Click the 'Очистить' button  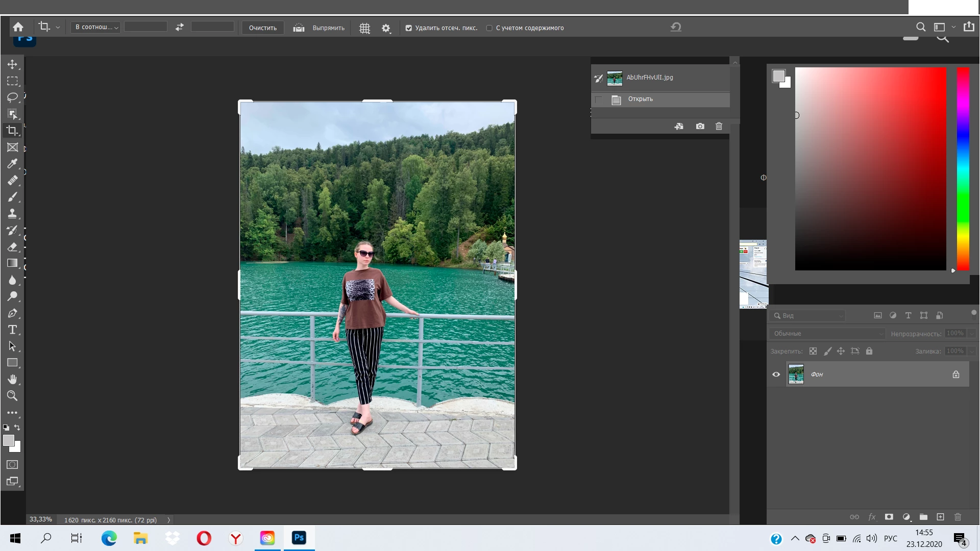coord(262,28)
